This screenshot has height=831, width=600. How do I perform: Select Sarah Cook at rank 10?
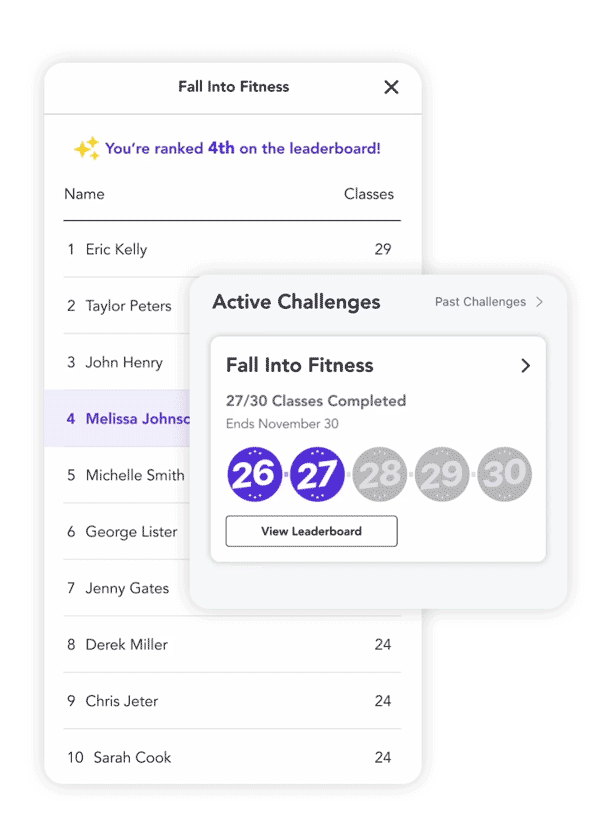coord(232,757)
